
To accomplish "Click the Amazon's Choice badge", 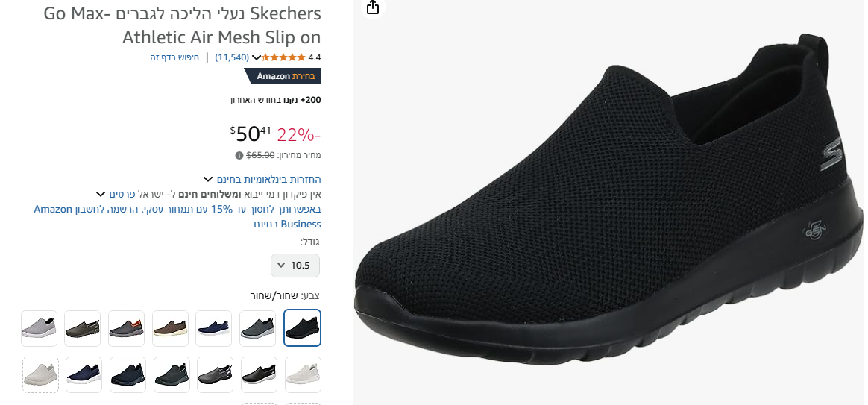I will pyautogui.click(x=283, y=76).
